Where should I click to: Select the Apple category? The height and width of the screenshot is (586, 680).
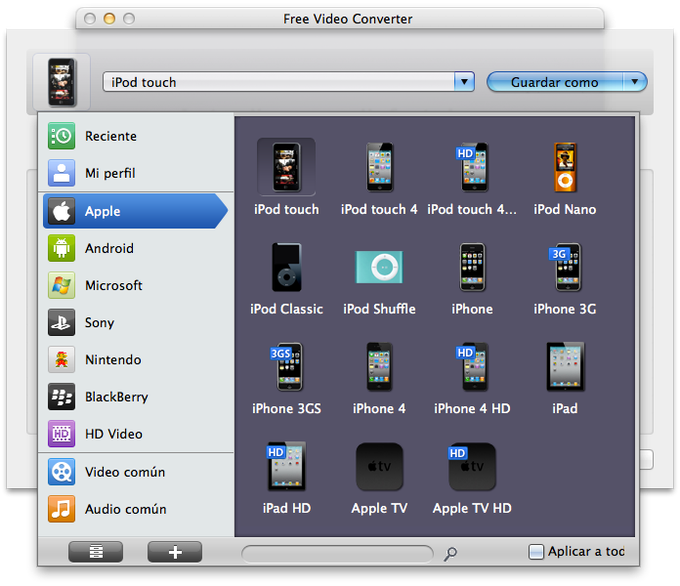tap(136, 211)
